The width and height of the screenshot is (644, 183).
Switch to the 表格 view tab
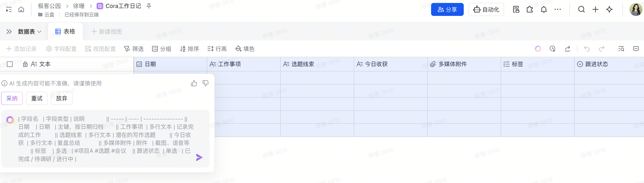[x=65, y=32]
